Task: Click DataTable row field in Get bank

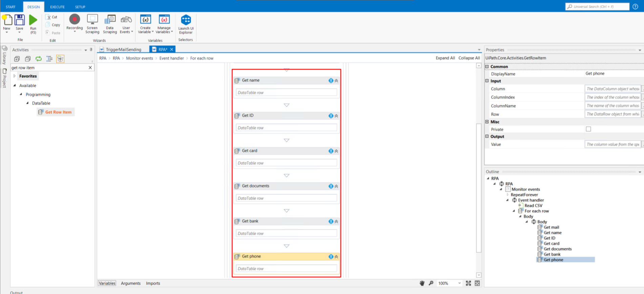Action: coord(286,233)
